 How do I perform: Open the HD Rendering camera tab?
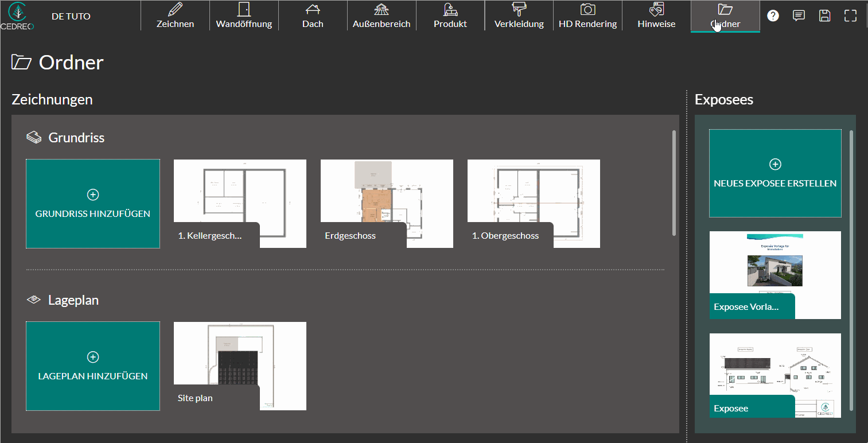588,16
